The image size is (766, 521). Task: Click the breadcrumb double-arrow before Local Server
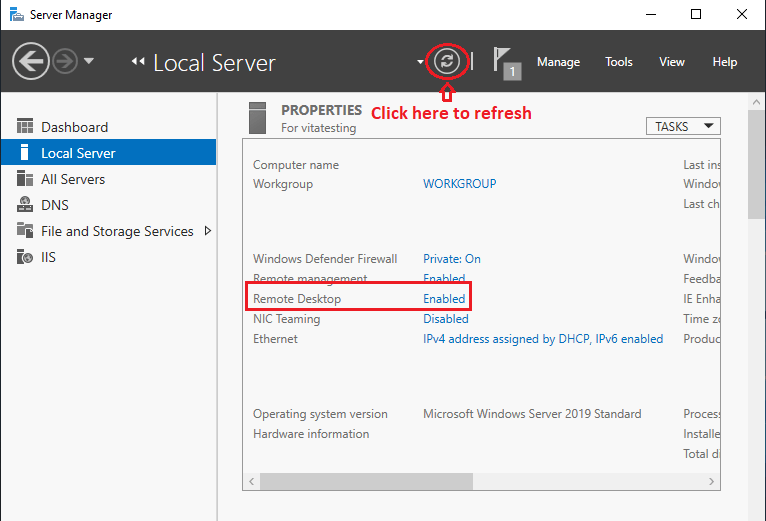pos(138,61)
